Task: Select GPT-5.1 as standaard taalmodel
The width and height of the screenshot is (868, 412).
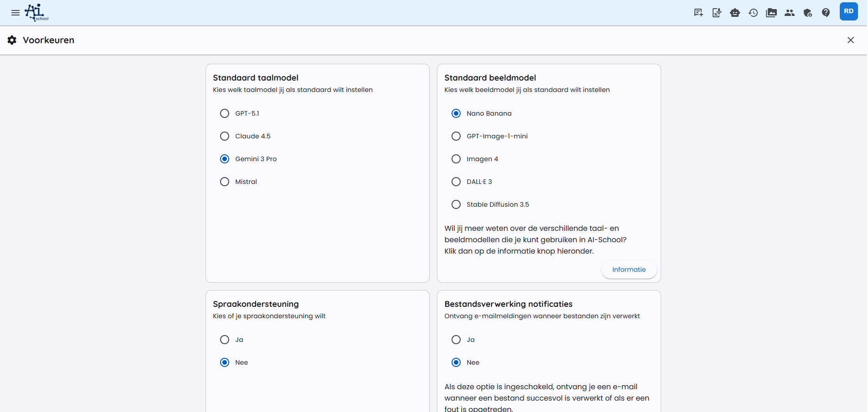Action: click(x=225, y=113)
